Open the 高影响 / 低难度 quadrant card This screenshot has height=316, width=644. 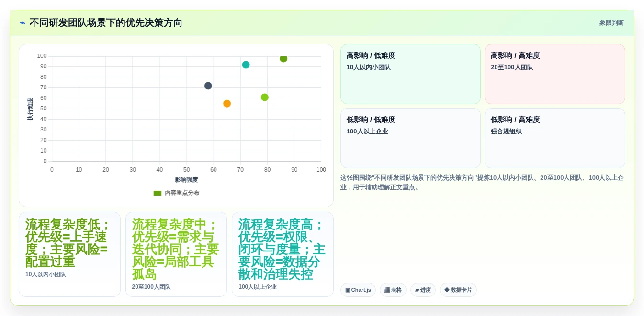[x=410, y=74]
